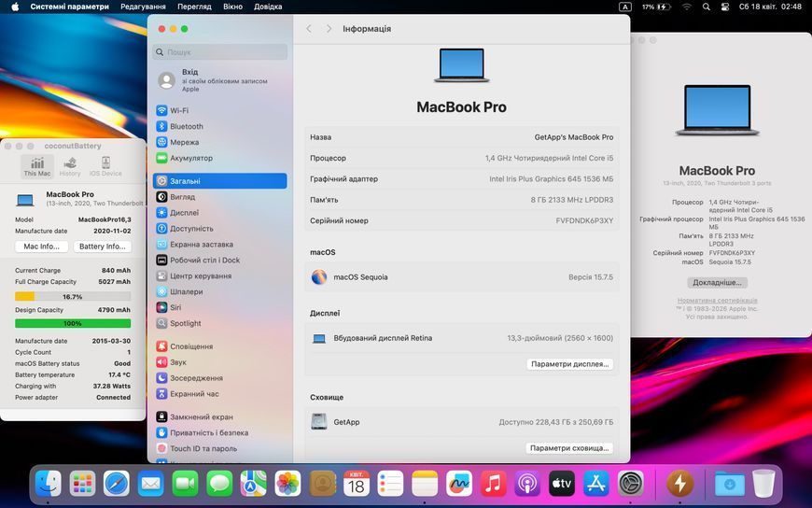
Task: Click Вхід Apple account sign-in row
Action: point(220,80)
